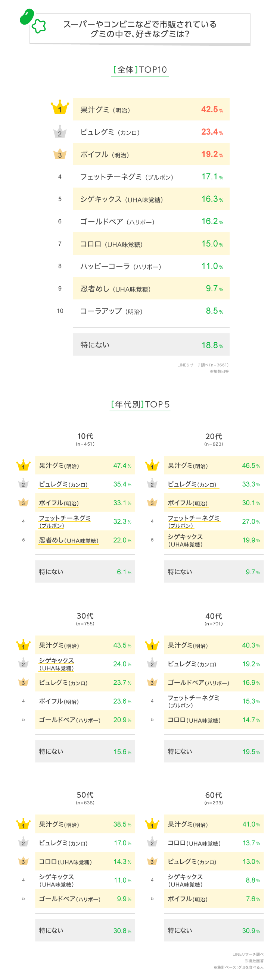
Task: Click the ハッピーコーラ 11.0% row
Action: point(151,266)
